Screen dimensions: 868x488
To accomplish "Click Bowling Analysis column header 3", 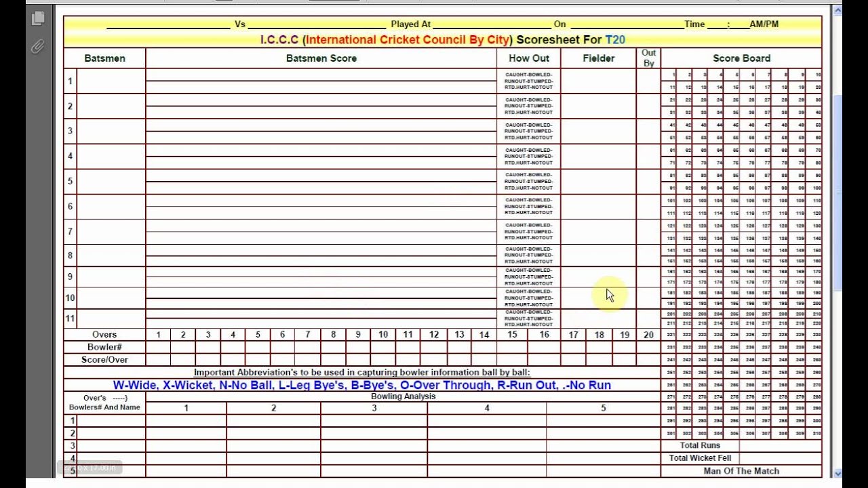I will click(374, 408).
